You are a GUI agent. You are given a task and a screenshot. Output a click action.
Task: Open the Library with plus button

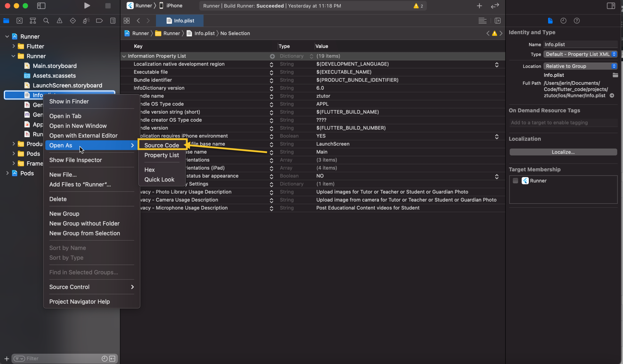coord(479,5)
